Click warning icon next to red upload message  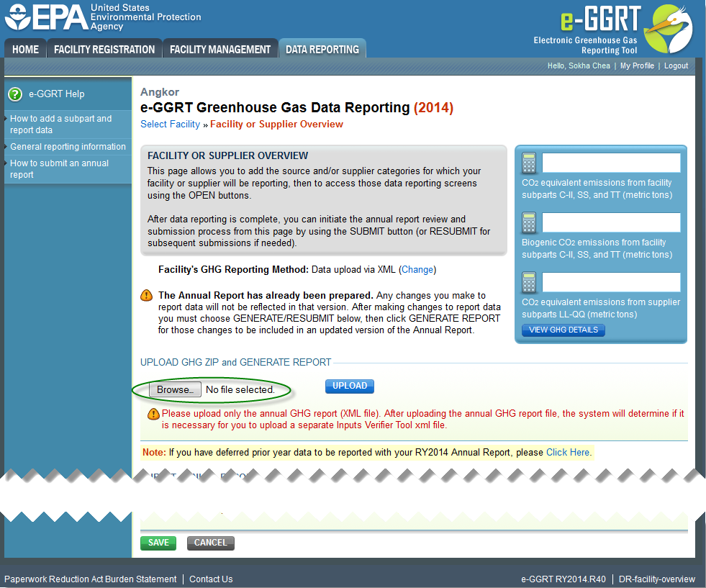tap(153, 414)
